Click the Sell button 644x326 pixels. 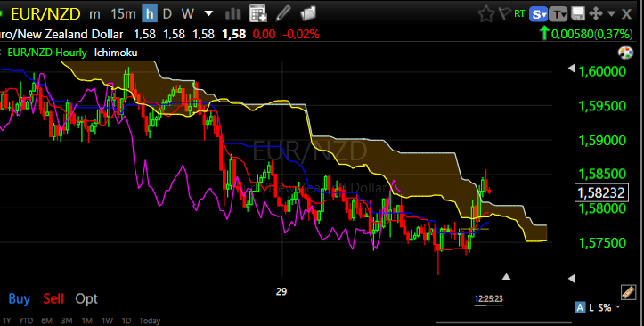53,298
